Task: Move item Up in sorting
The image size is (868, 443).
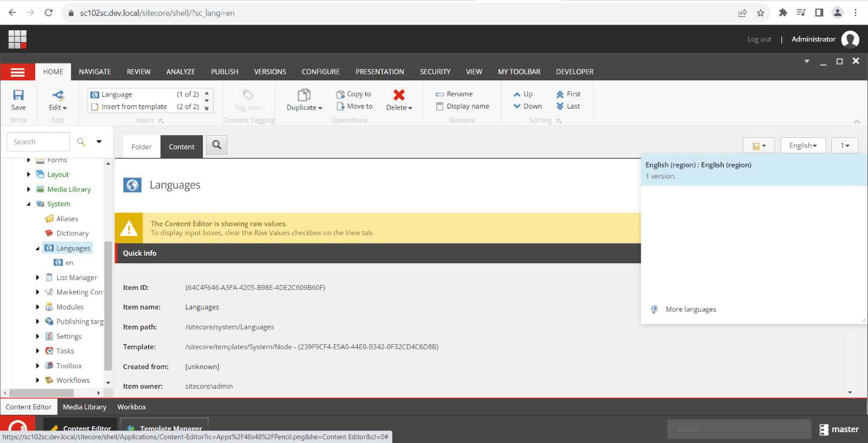Action: (x=523, y=94)
